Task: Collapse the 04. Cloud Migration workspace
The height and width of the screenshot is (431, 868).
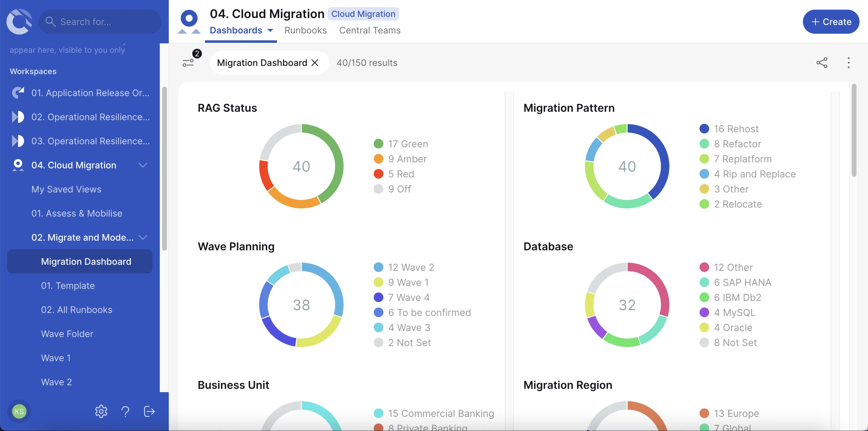Action: pos(143,165)
